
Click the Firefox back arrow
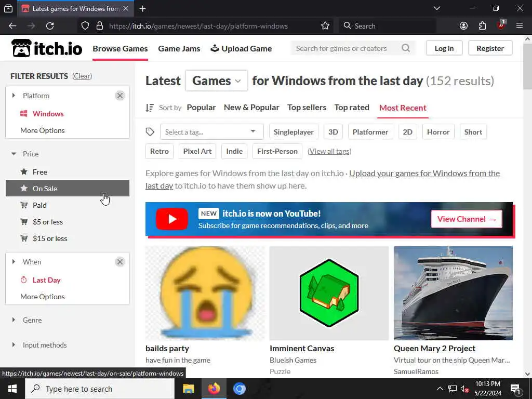click(12, 26)
